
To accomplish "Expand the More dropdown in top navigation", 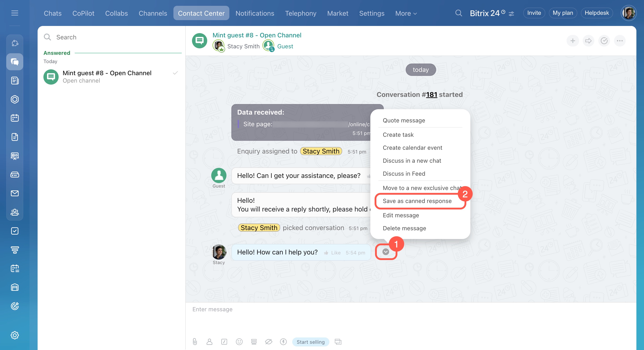I will [x=406, y=13].
